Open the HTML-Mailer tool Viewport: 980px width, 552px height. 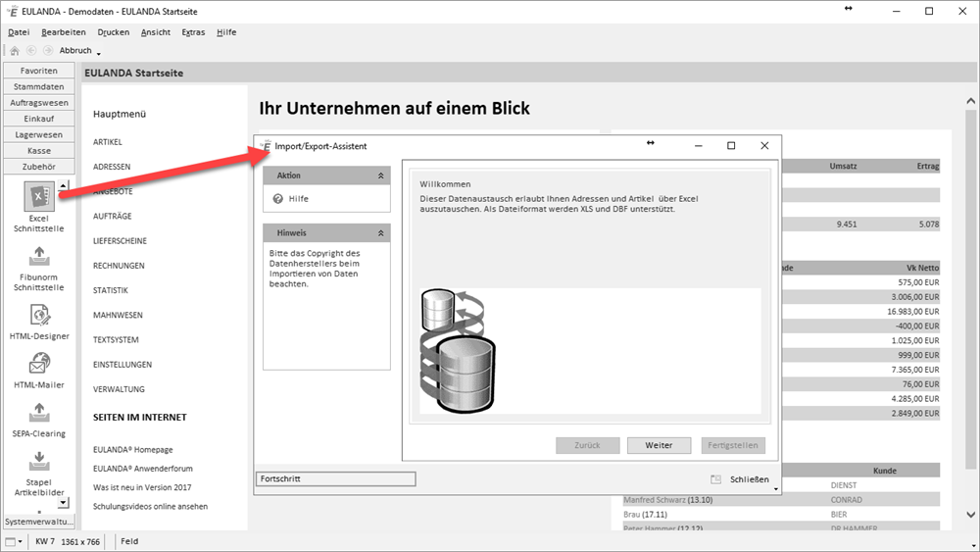pos(39,363)
